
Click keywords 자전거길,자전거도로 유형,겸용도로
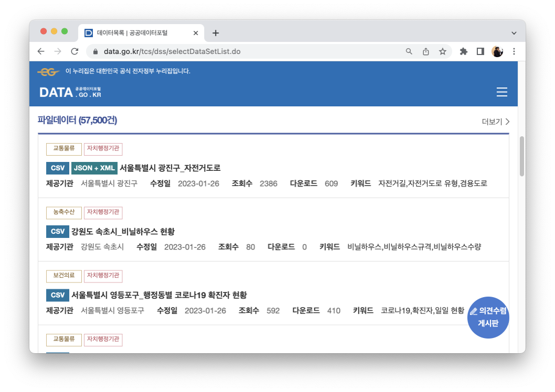pos(433,183)
